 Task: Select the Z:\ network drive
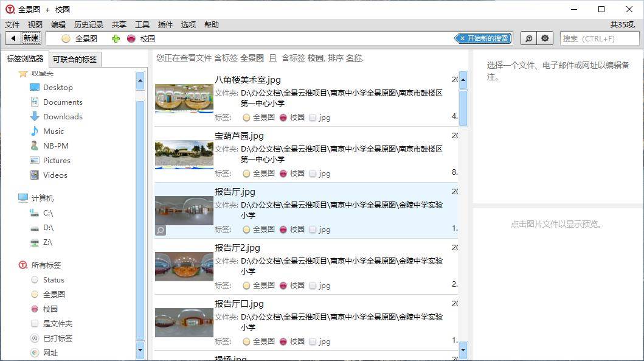tap(47, 242)
